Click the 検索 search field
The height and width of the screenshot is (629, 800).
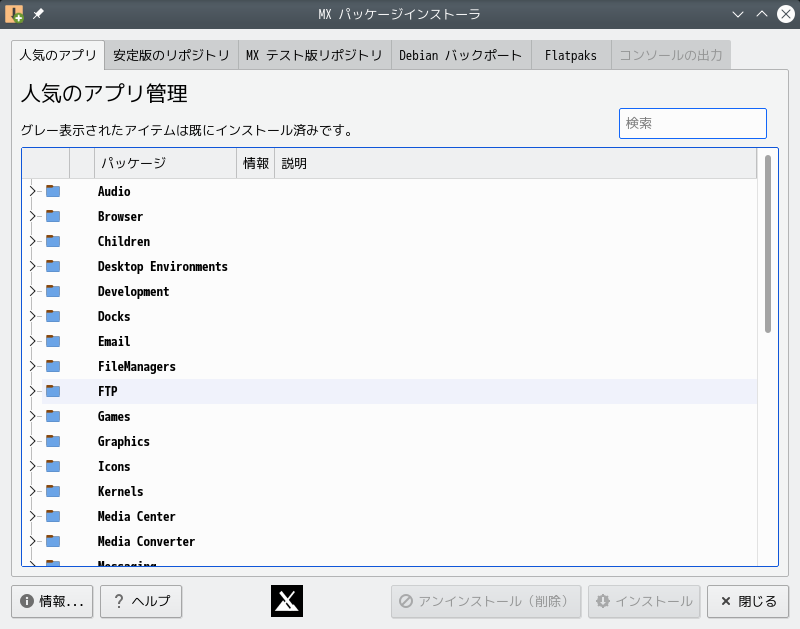point(693,123)
